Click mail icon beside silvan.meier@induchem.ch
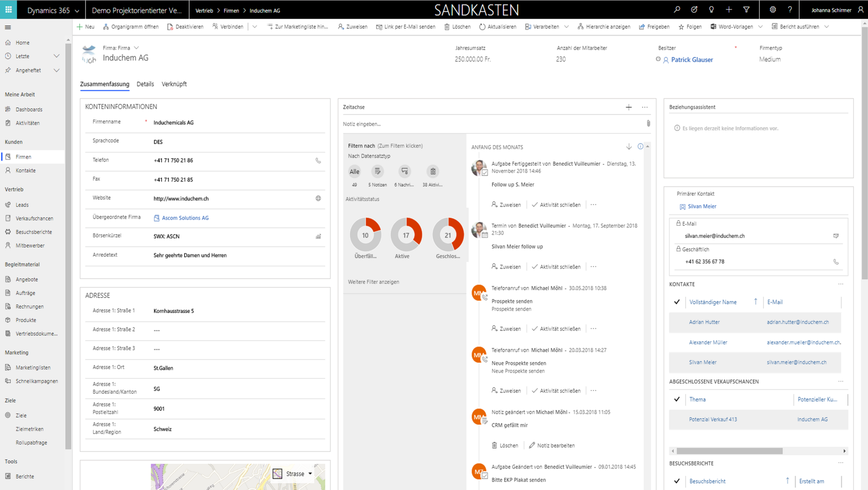 [x=836, y=236]
